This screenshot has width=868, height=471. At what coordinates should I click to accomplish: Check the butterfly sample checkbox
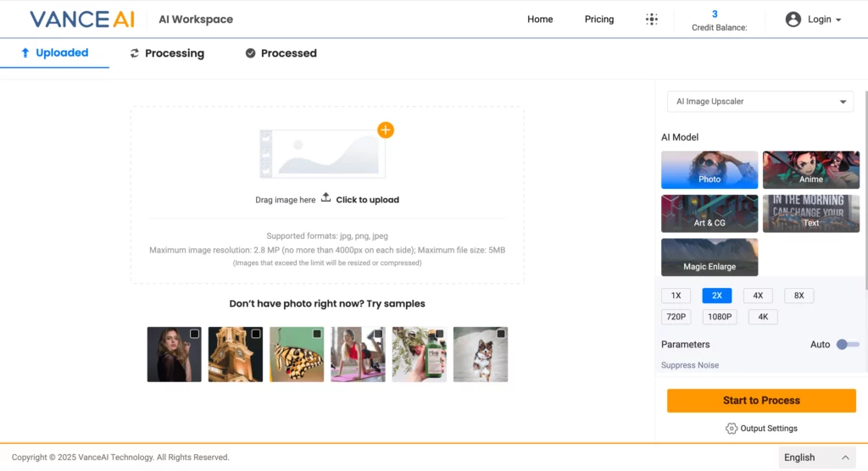317,334
